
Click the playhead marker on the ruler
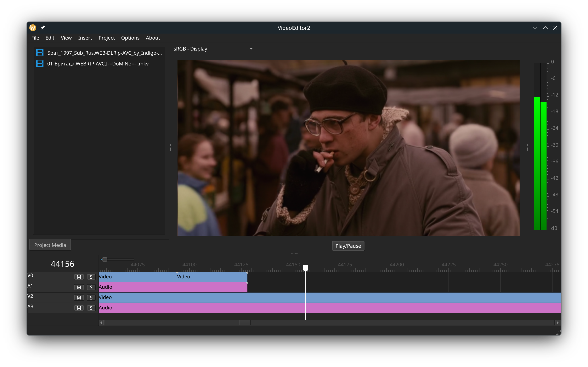(305, 268)
